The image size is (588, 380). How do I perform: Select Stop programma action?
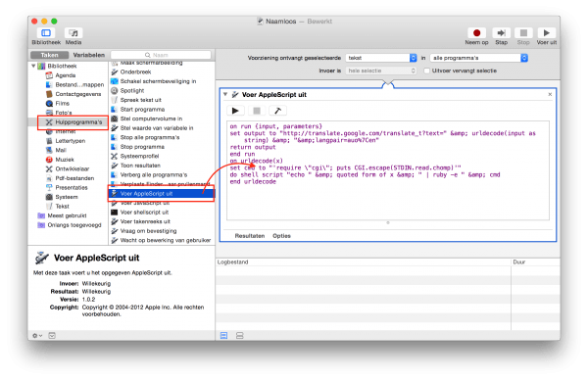point(138,147)
